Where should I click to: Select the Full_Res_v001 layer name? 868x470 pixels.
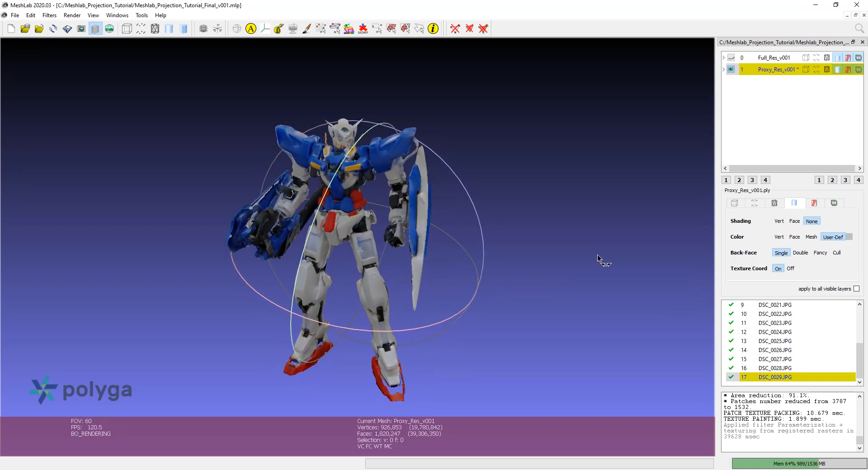click(774, 57)
